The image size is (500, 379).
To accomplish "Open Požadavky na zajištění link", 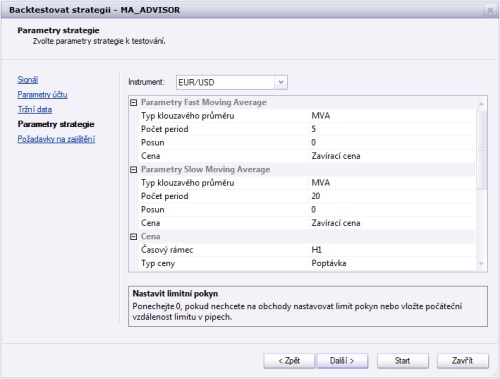I will [x=56, y=139].
